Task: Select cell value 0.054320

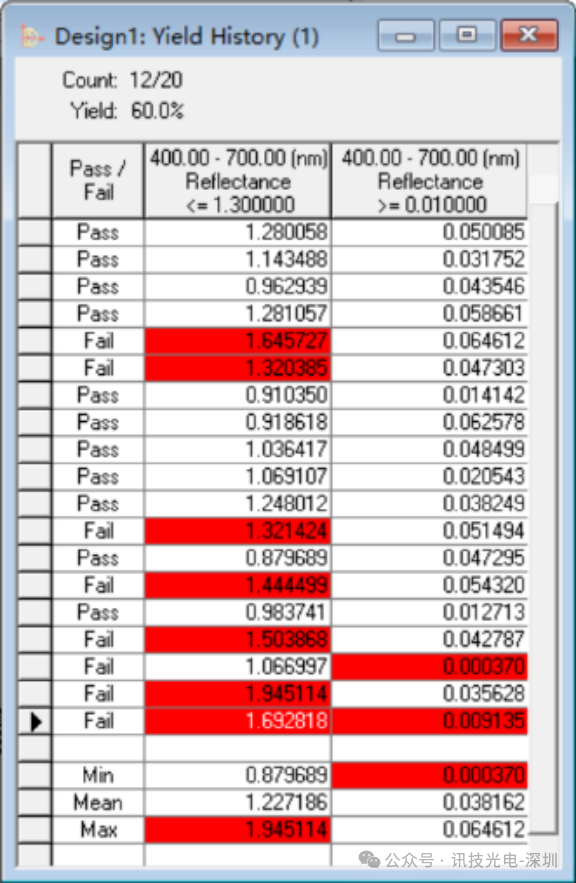Action: coord(430,585)
